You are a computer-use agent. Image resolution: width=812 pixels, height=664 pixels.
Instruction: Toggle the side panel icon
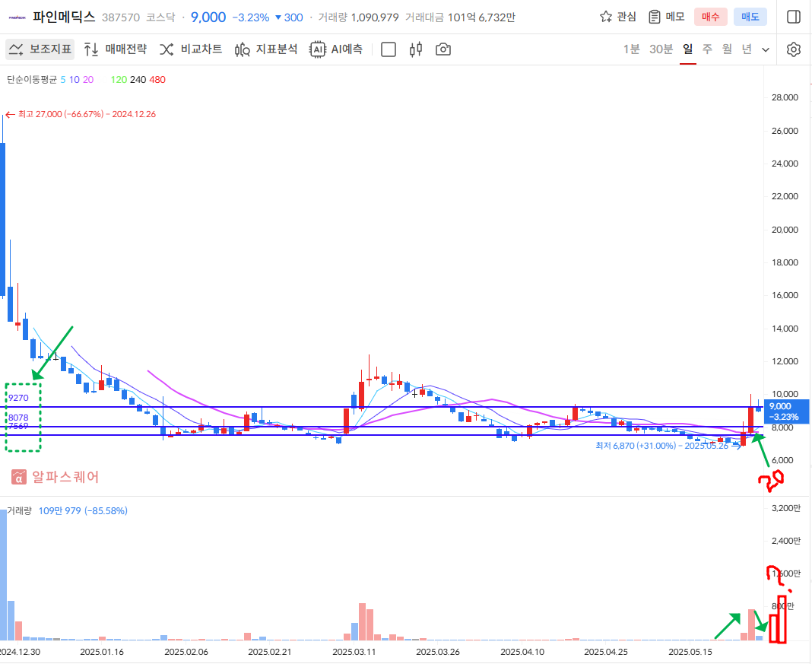(793, 17)
